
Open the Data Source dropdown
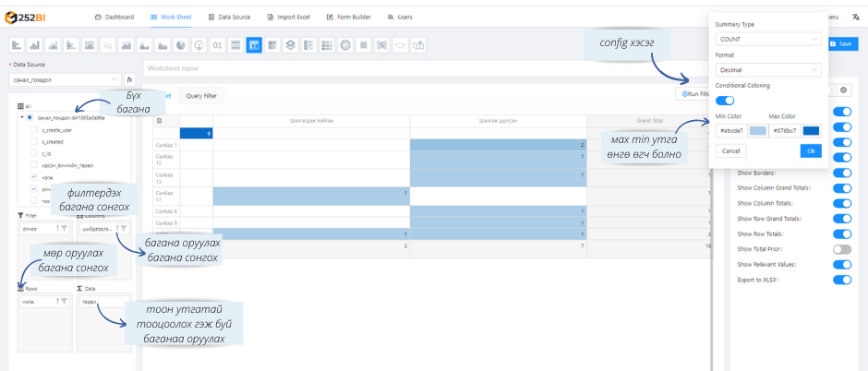pos(63,80)
